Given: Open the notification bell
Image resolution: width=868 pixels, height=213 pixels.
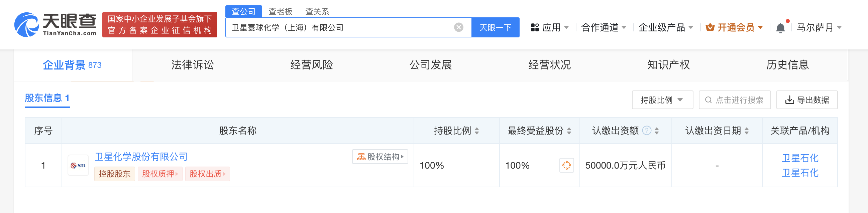Looking at the screenshot, I should [x=780, y=28].
